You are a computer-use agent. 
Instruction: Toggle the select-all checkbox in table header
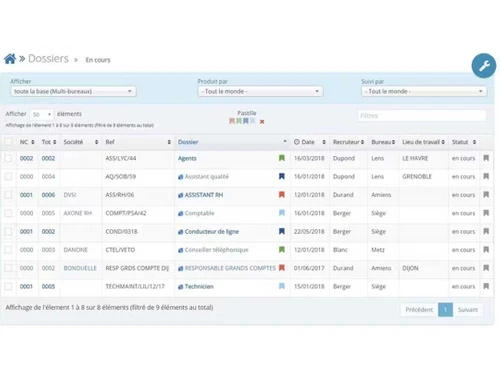(x=8, y=142)
